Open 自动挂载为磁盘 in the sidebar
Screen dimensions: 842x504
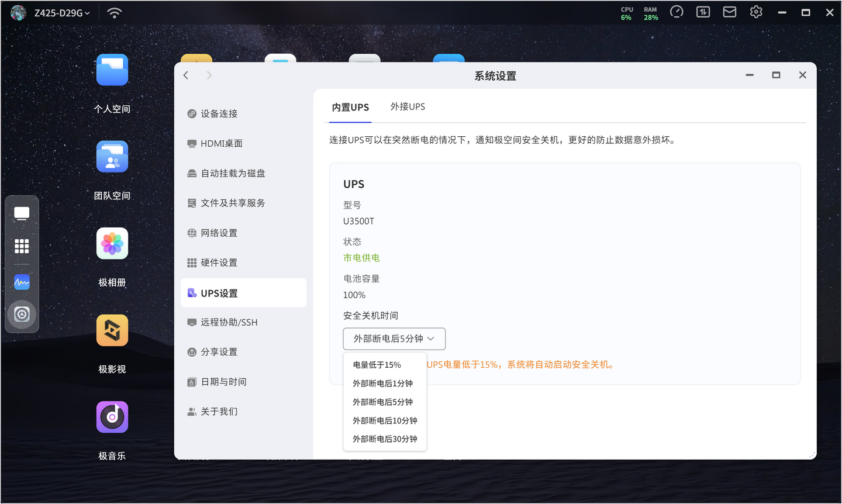click(243, 173)
